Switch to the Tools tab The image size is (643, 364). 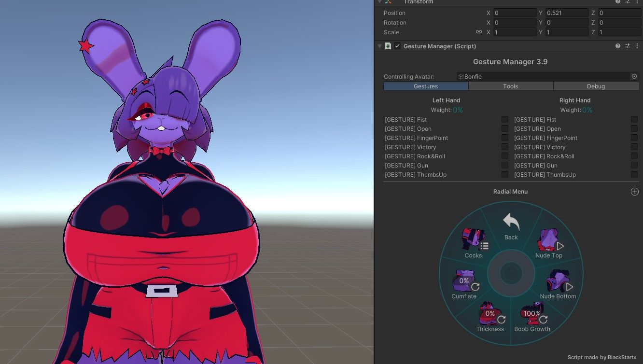(511, 86)
